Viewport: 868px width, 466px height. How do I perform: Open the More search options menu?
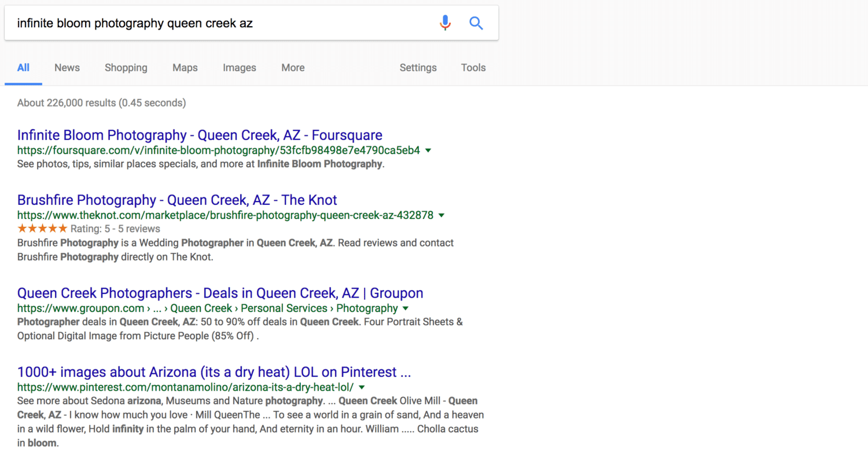(x=293, y=68)
